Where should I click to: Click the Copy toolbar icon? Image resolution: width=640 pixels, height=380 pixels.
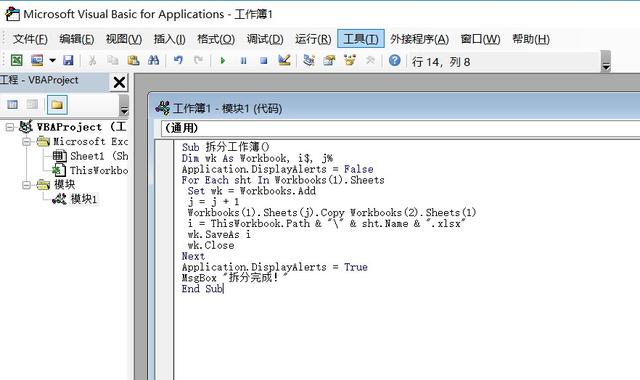click(113, 60)
